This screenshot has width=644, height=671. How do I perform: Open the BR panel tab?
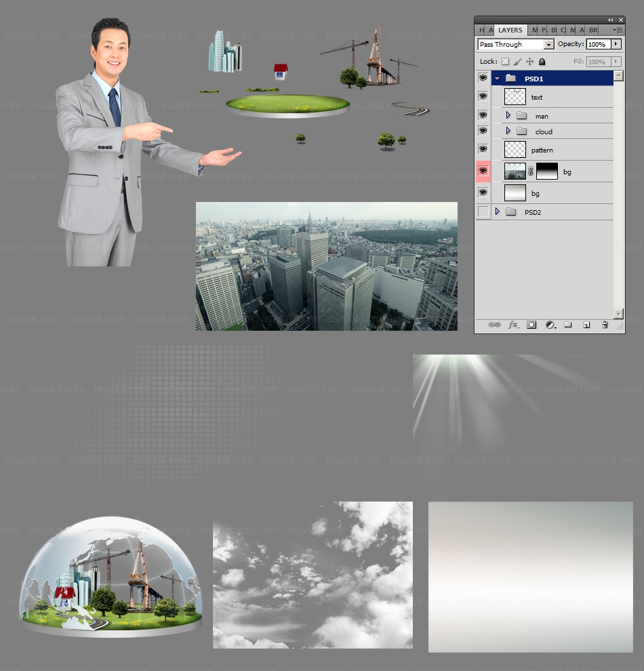(593, 30)
